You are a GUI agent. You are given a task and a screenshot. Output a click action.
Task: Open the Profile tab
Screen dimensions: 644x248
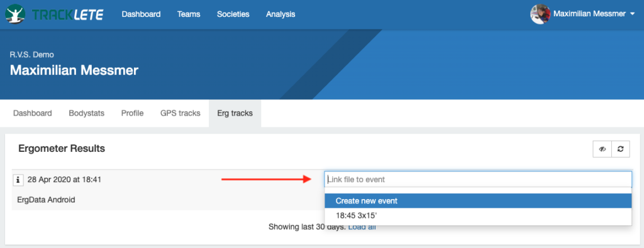132,113
